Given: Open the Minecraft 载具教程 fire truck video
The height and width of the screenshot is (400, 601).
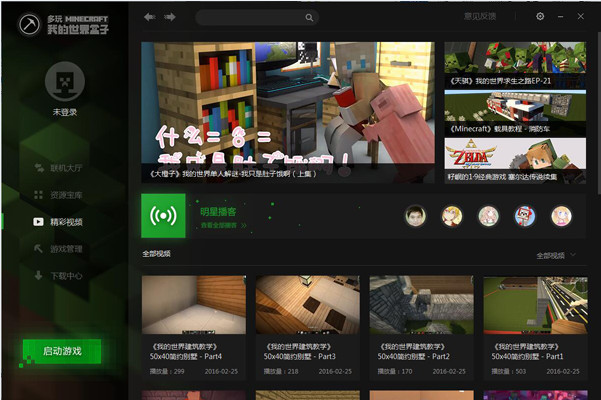Looking at the screenshot, I should pos(515,113).
